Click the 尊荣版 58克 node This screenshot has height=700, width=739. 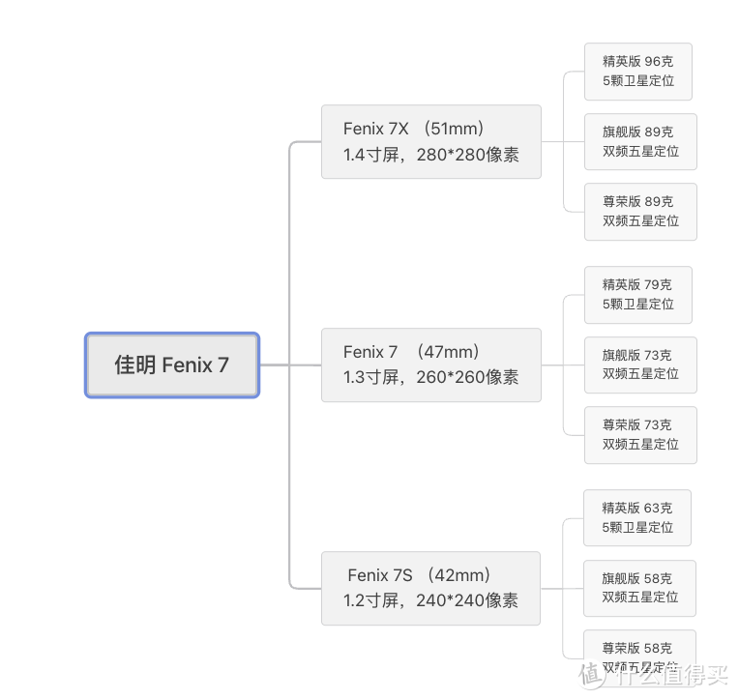pos(639,658)
